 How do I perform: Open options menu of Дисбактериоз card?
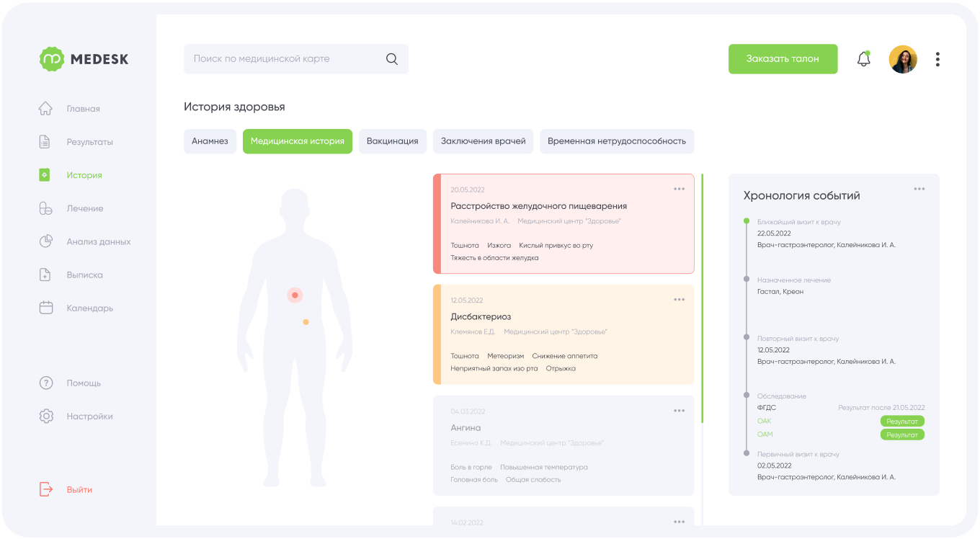679,300
